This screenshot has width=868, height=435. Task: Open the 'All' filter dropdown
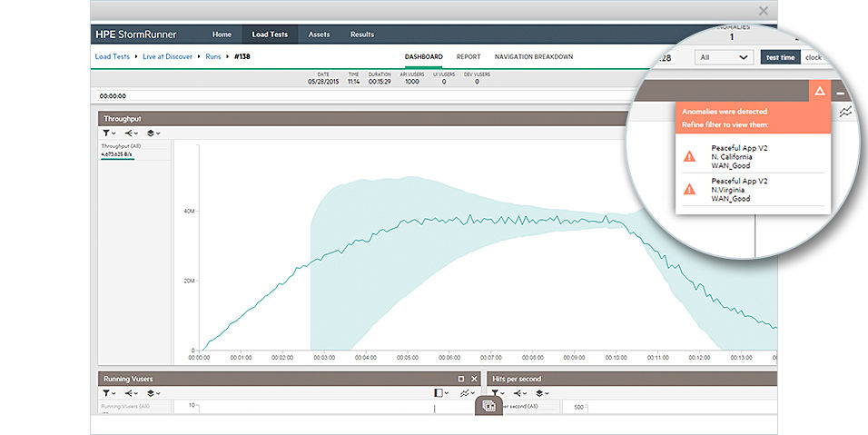(x=724, y=57)
